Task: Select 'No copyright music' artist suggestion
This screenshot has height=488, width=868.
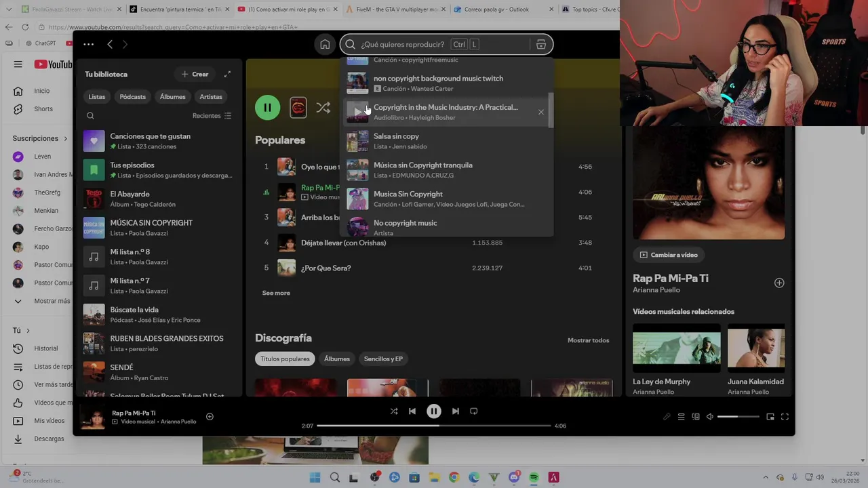Action: point(446,226)
